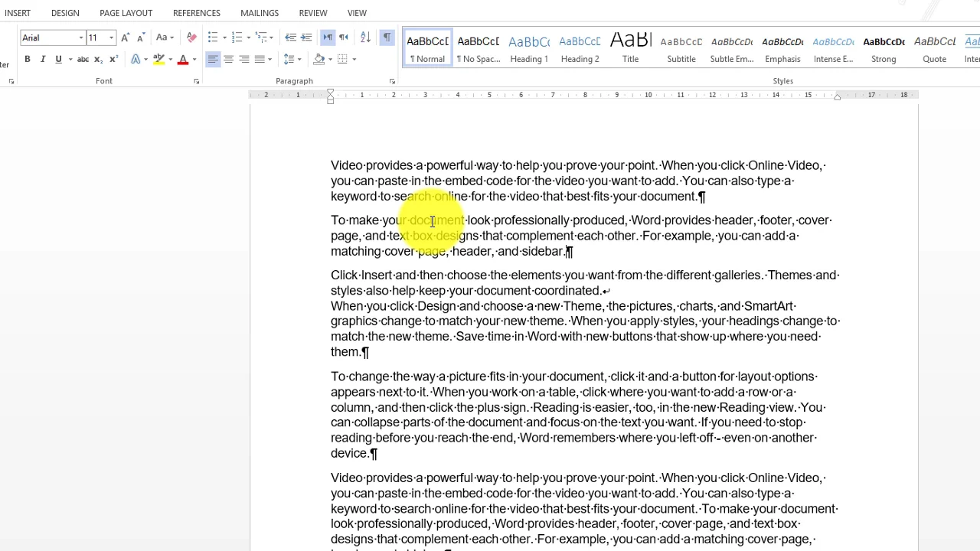Click the red font color swatch
This screenshot has height=551, width=980.
(183, 60)
